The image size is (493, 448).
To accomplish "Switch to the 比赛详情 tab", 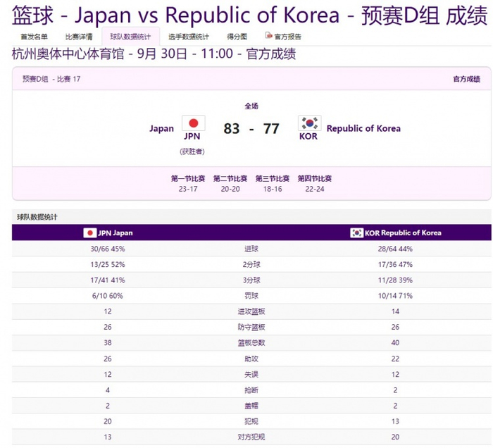I will coord(79,37).
